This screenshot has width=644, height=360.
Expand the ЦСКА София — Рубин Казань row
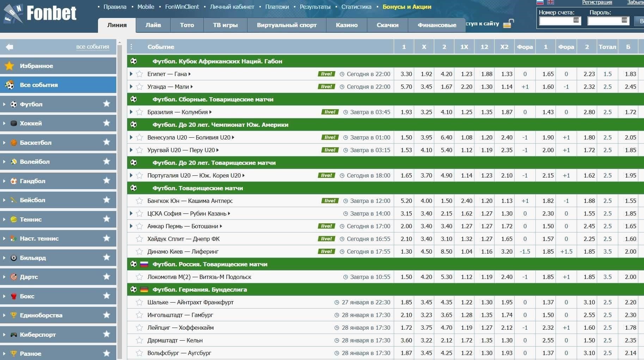pyautogui.click(x=131, y=213)
